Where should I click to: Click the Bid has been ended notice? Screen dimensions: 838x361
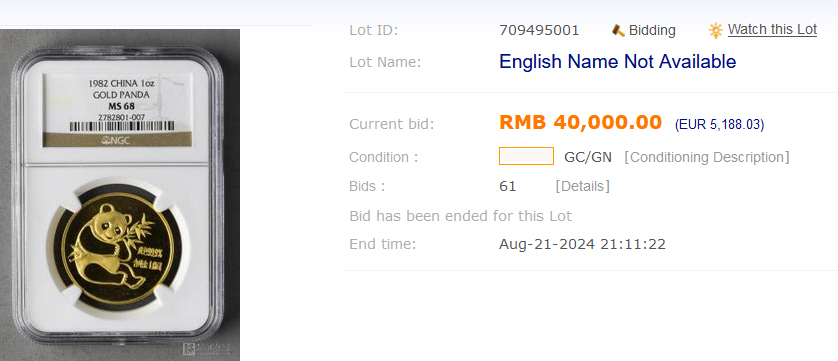coord(460,216)
